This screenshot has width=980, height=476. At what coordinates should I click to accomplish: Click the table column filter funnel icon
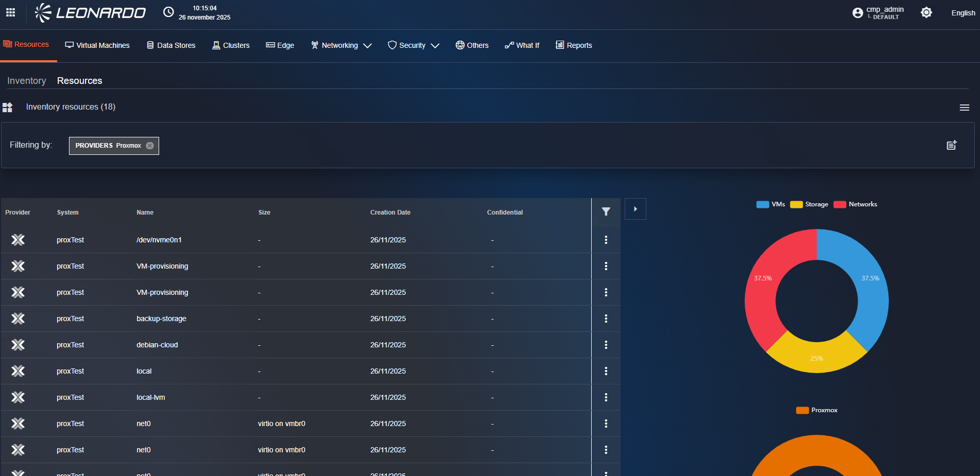606,212
